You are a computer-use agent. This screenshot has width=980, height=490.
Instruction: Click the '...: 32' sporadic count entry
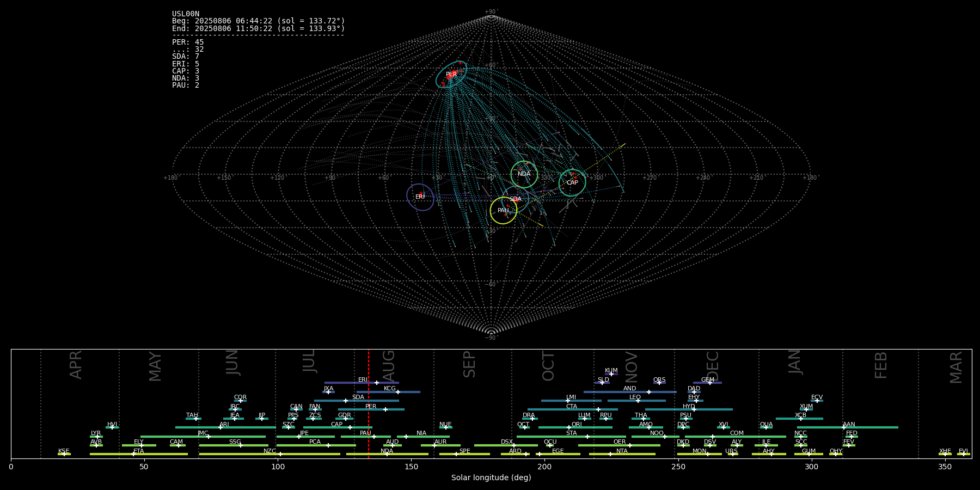pos(188,50)
